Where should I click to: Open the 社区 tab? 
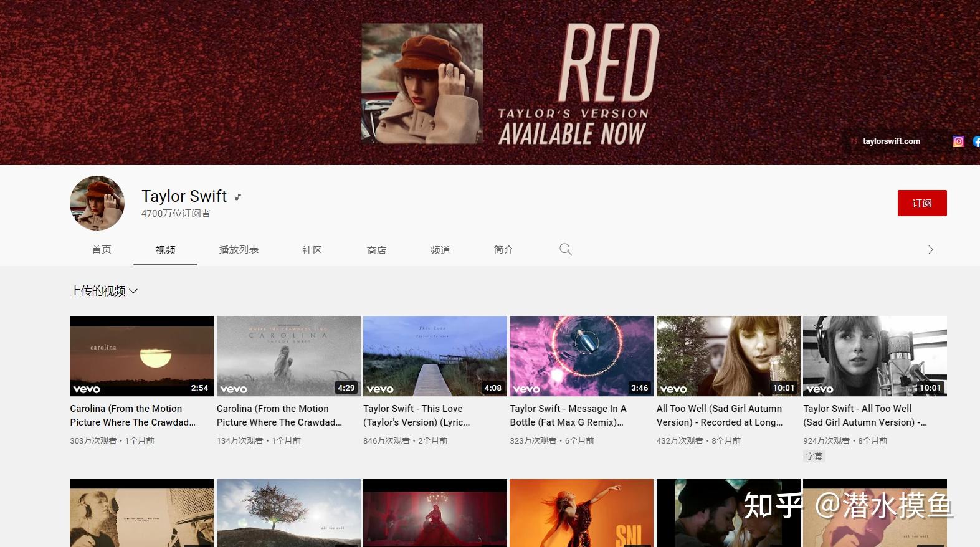[x=312, y=250]
